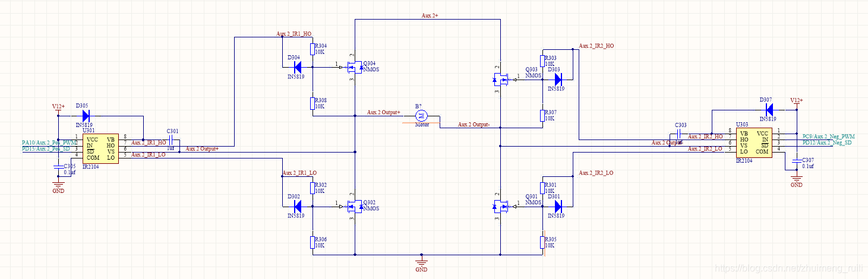Select the Q301 NMOS transistor symbol

click(501, 206)
